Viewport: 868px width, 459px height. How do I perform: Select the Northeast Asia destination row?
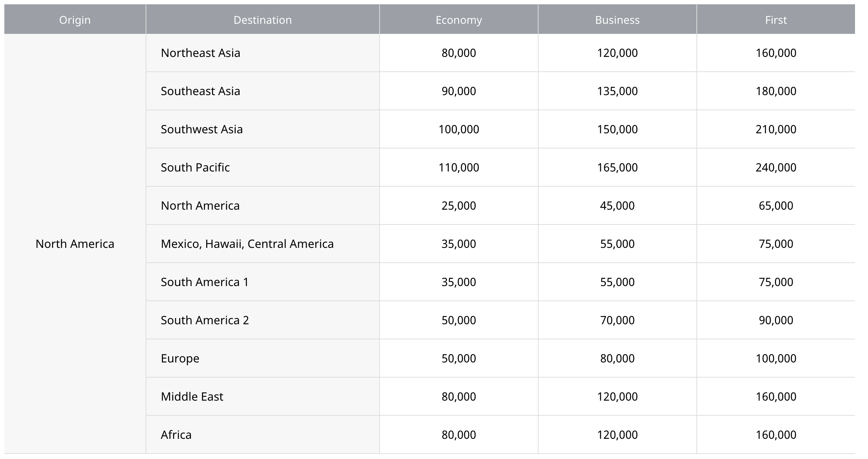(200, 53)
